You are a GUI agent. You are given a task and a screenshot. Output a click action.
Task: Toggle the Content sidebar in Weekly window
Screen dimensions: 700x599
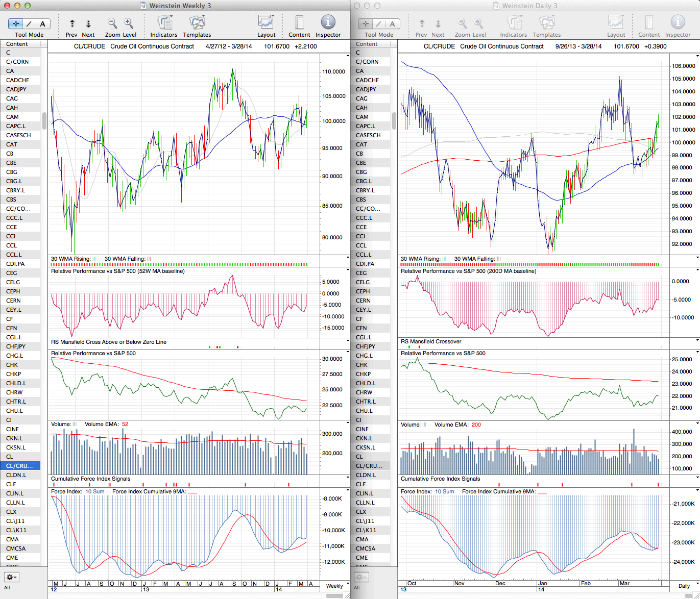click(299, 23)
